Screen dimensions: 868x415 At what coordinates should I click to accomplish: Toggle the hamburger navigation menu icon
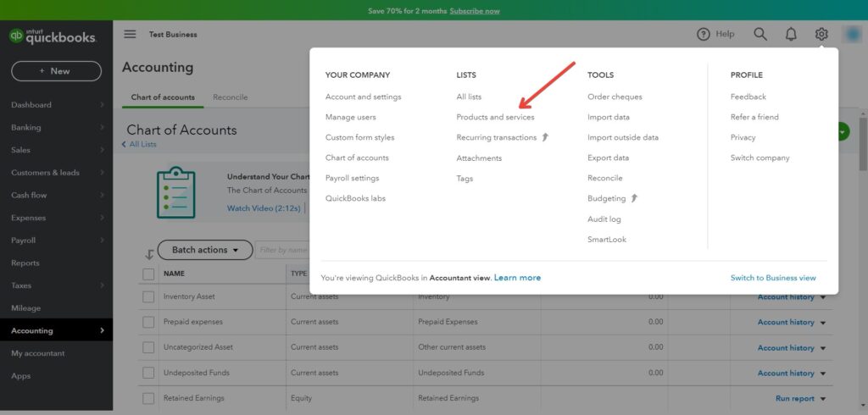point(130,35)
